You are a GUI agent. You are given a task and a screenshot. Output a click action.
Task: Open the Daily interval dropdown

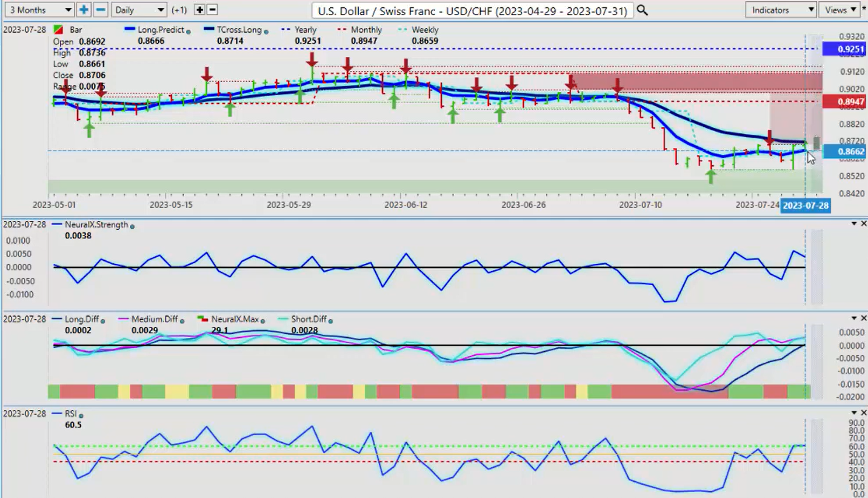pos(139,10)
